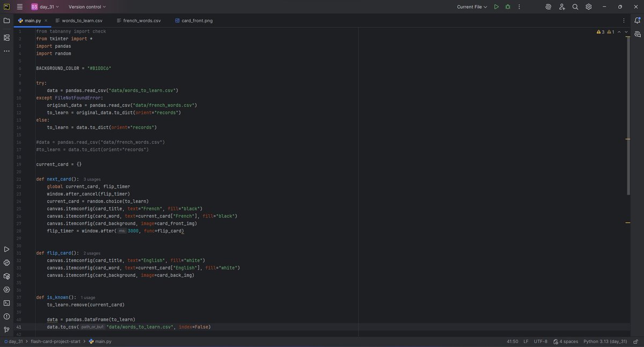This screenshot has width=644, height=347.
Task: Open the Python Packages tool window
Action: point(6,276)
